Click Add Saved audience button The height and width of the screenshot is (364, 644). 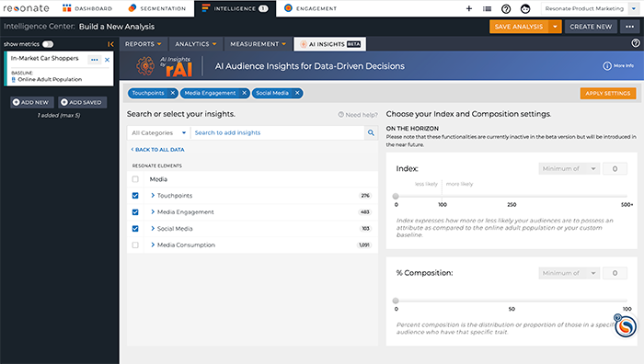tap(82, 102)
